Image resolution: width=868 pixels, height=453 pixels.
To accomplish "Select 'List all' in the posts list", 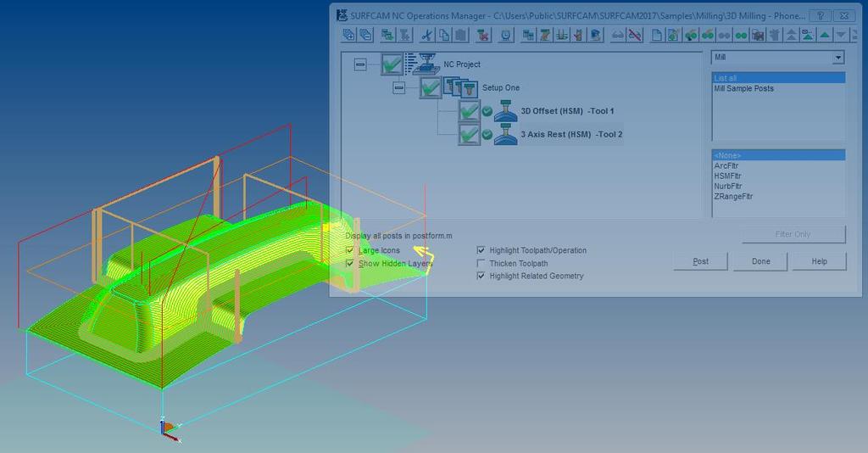I will [778, 78].
